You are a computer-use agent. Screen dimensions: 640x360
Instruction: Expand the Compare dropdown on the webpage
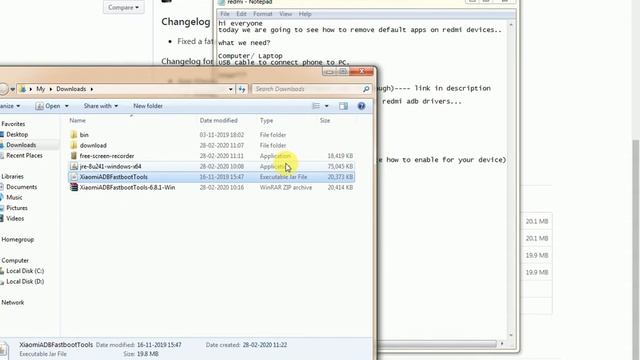[x=123, y=7]
